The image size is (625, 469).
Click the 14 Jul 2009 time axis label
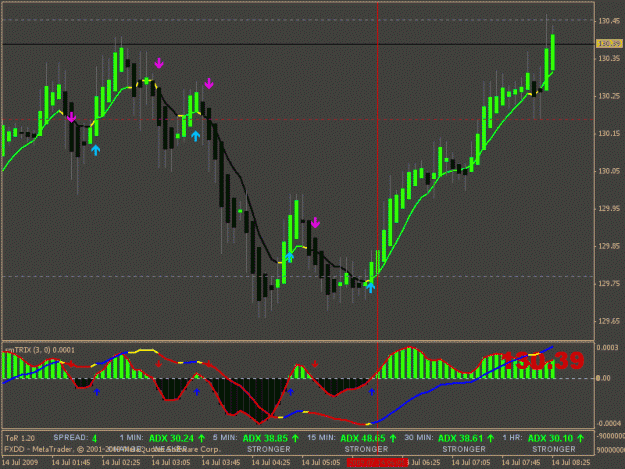(20, 463)
